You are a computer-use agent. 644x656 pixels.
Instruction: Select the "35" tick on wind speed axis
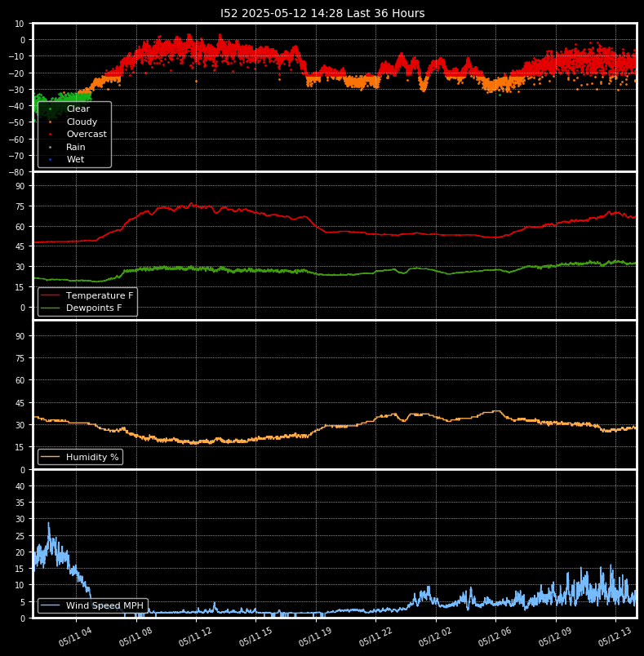pyautogui.click(x=20, y=503)
